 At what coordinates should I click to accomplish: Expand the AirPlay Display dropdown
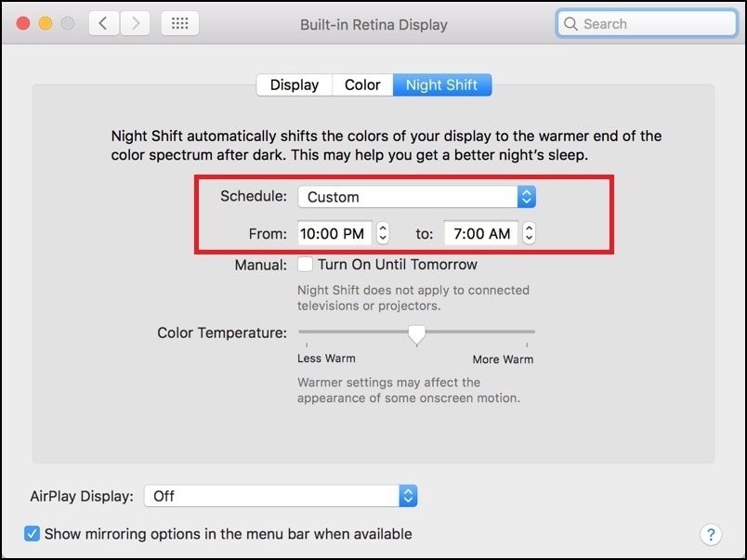tap(281, 496)
